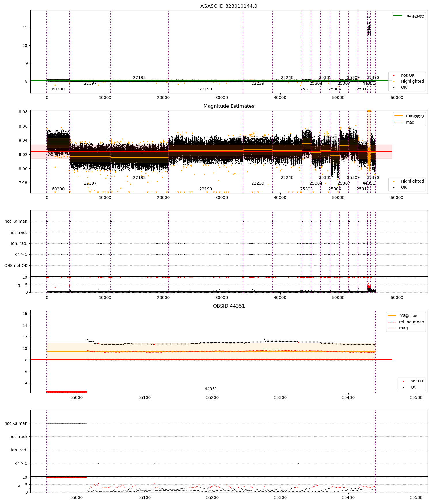Click the 'not OK' marker in OBSID 44351 legend
Viewport: 432px width, 504px height.
[403, 381]
